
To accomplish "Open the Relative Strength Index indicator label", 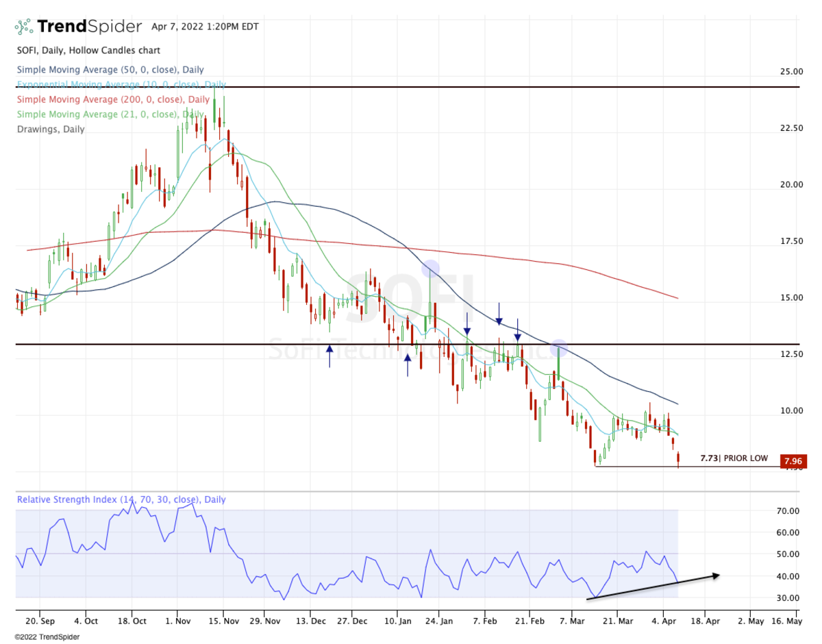I will point(121,500).
